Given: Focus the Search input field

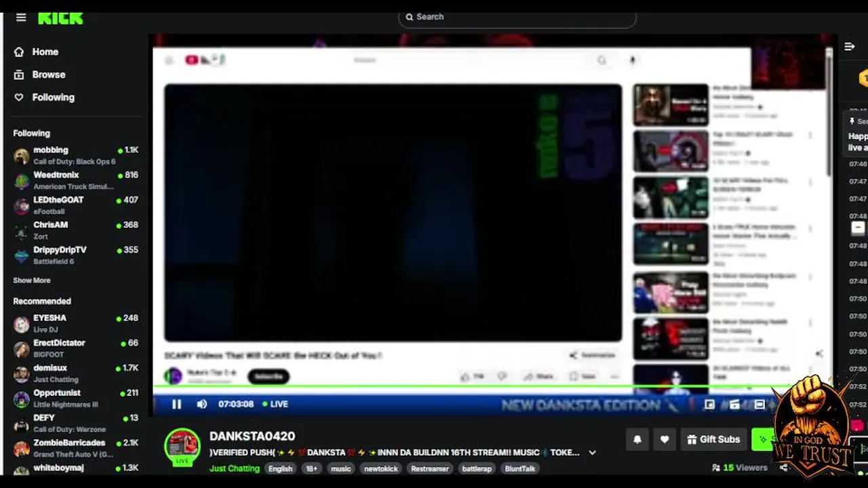Looking at the screenshot, I should click(x=517, y=17).
